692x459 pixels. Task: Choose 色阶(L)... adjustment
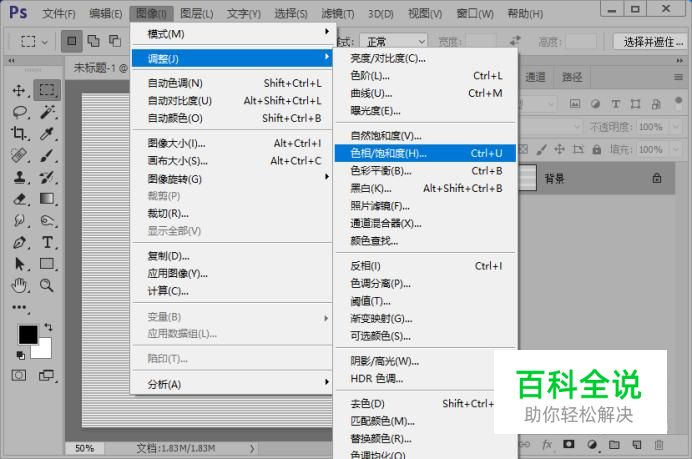[425, 76]
